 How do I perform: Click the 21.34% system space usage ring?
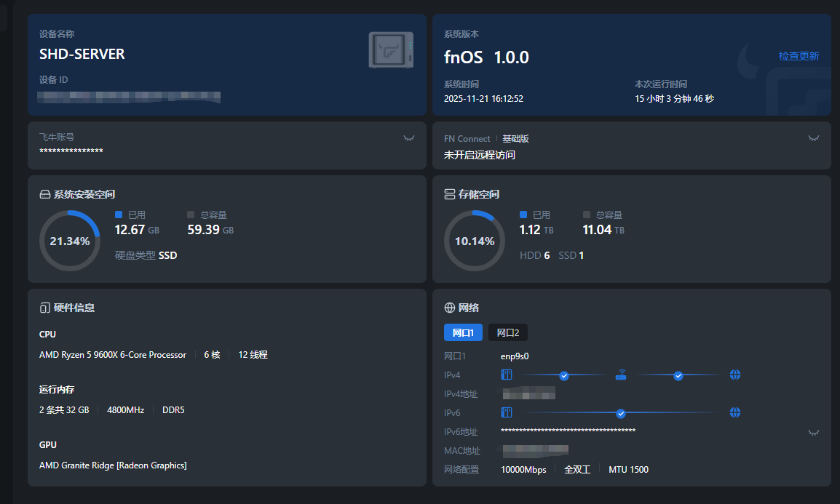point(70,241)
